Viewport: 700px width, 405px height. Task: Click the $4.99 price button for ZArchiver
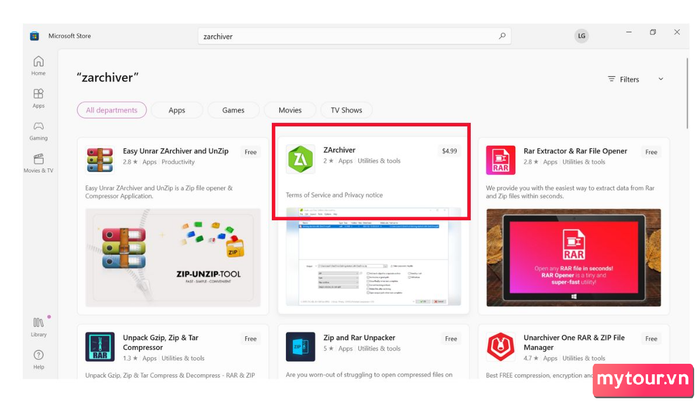tap(449, 151)
